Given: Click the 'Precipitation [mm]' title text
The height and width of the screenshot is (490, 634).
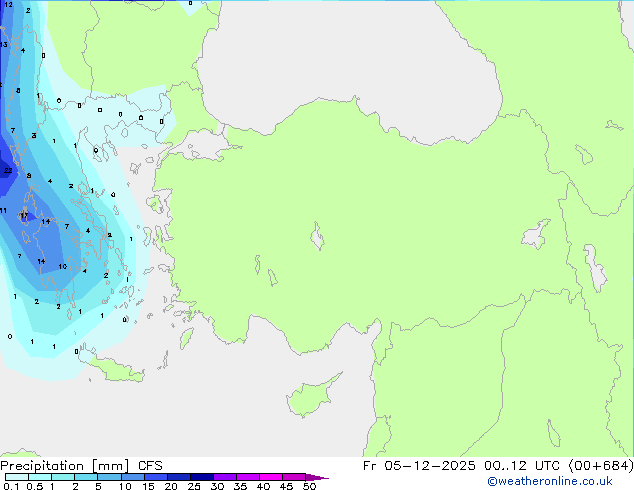Looking at the screenshot, I should point(65,466).
